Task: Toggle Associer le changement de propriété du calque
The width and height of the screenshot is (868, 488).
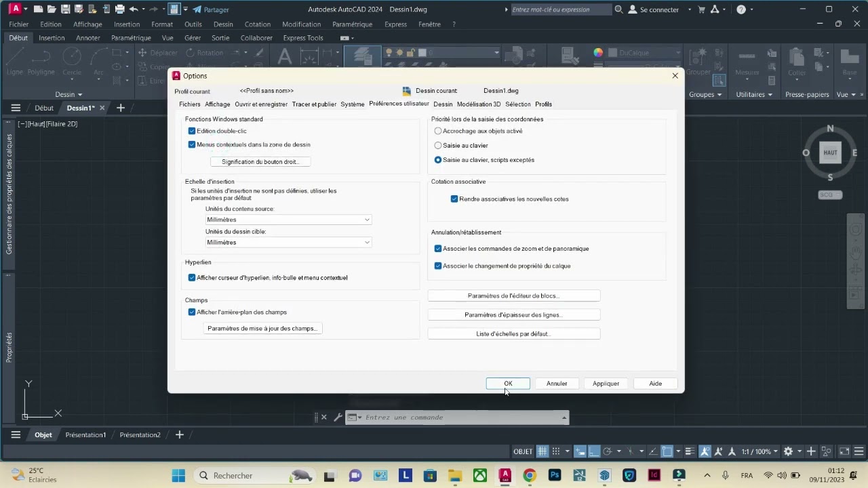Action: pyautogui.click(x=438, y=266)
